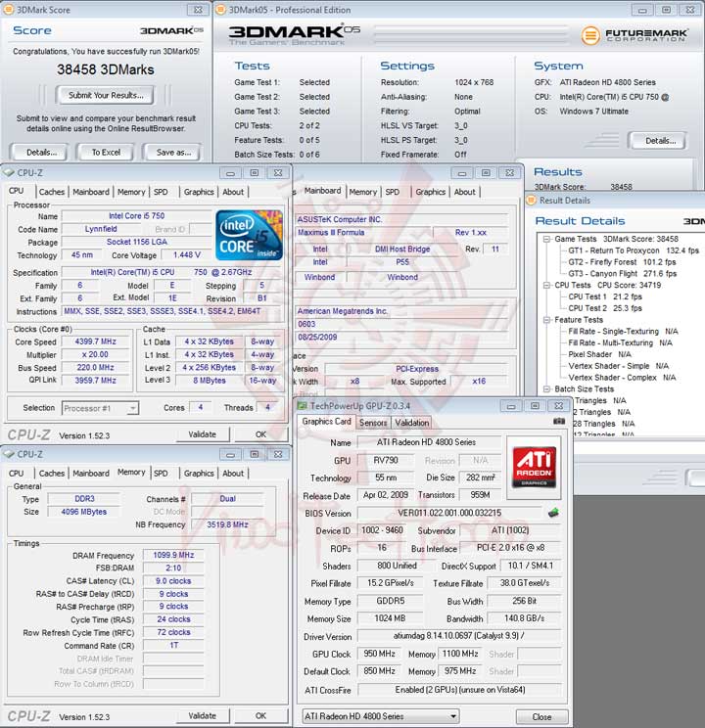
Task: Click the BIOS Version field in GPU-Z
Action: (x=449, y=513)
